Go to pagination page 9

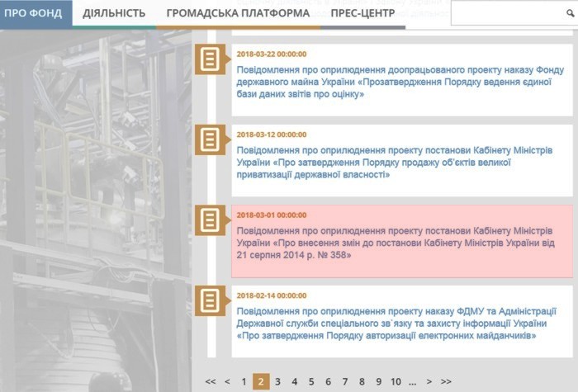pos(378,381)
